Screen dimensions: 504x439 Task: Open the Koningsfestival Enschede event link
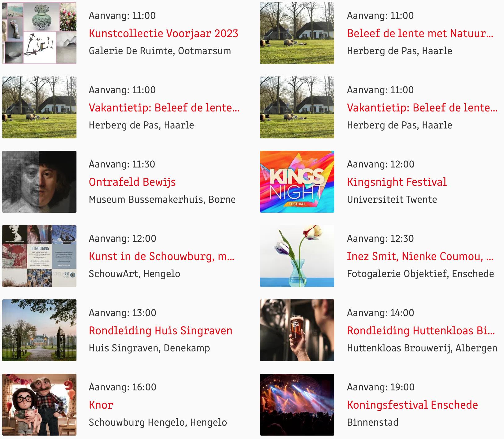click(412, 405)
